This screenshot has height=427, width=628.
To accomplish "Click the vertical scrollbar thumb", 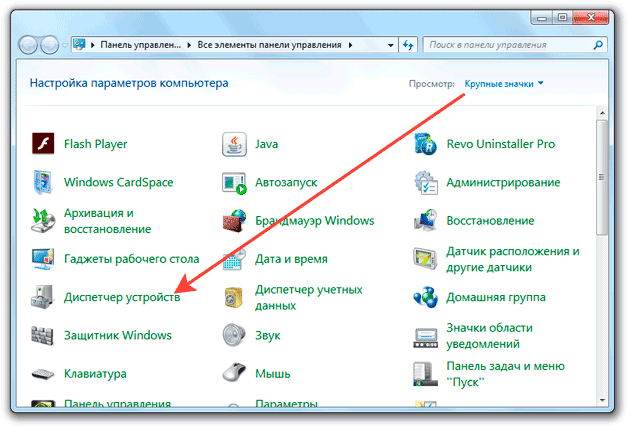I will click(x=602, y=177).
